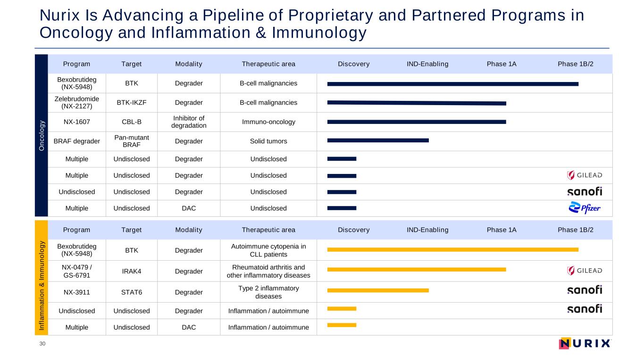Click the Immuno-oncology therapeutic area cell
This screenshot has height=362, width=644.
[268, 122]
